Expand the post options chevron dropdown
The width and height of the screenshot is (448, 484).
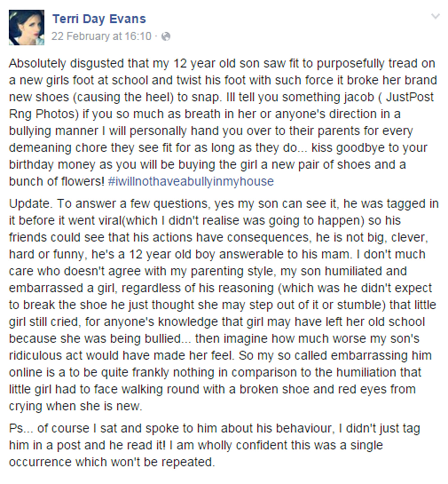tap(435, 16)
